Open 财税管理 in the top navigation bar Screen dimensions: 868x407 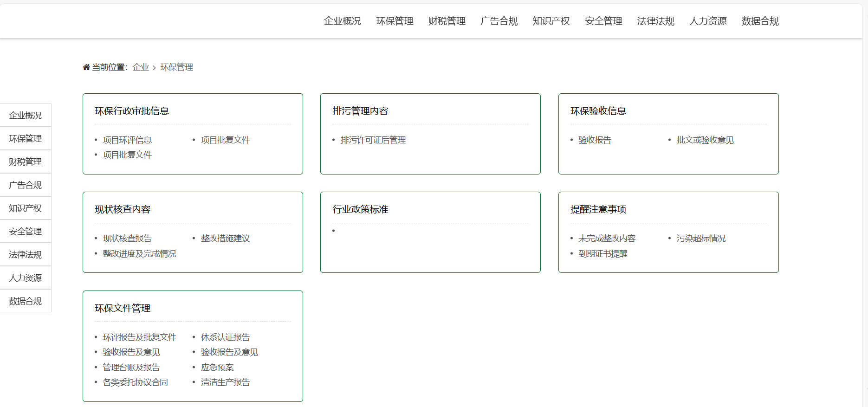pos(447,21)
